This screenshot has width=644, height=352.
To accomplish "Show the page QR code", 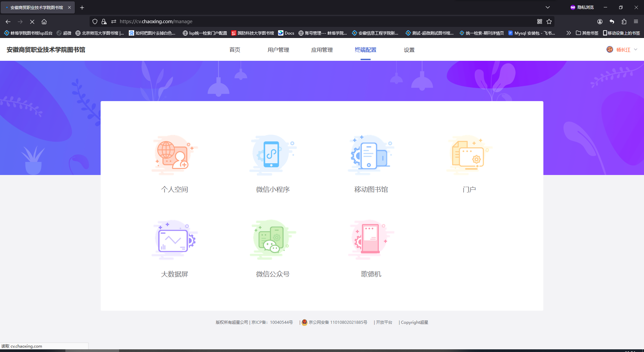I will click(540, 21).
